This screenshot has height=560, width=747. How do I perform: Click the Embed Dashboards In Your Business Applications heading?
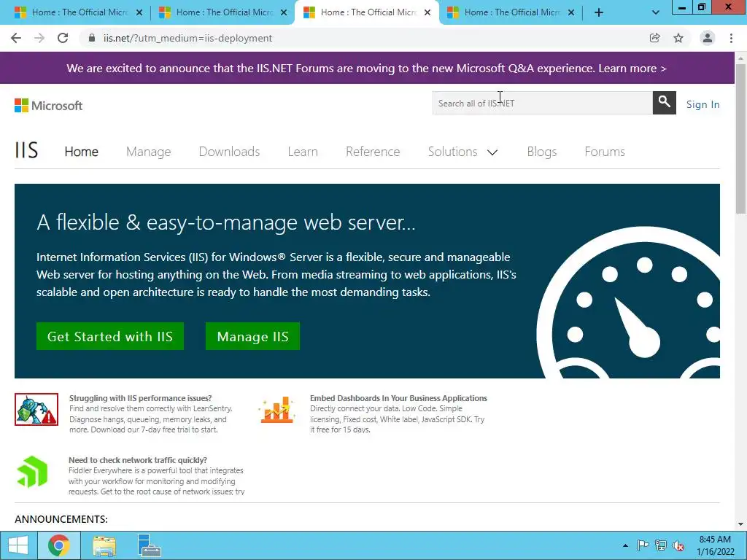pos(399,398)
